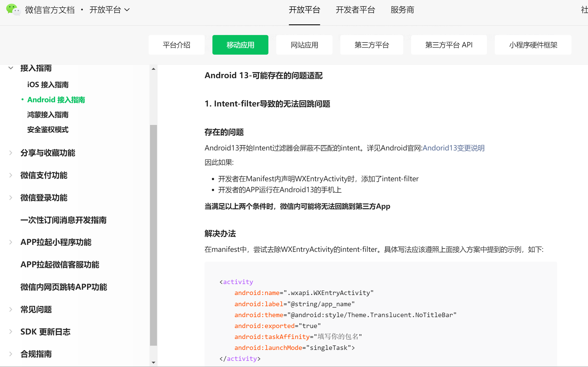Click the WeChat logo icon
Screen dimensions: 588x367
pos(13,10)
